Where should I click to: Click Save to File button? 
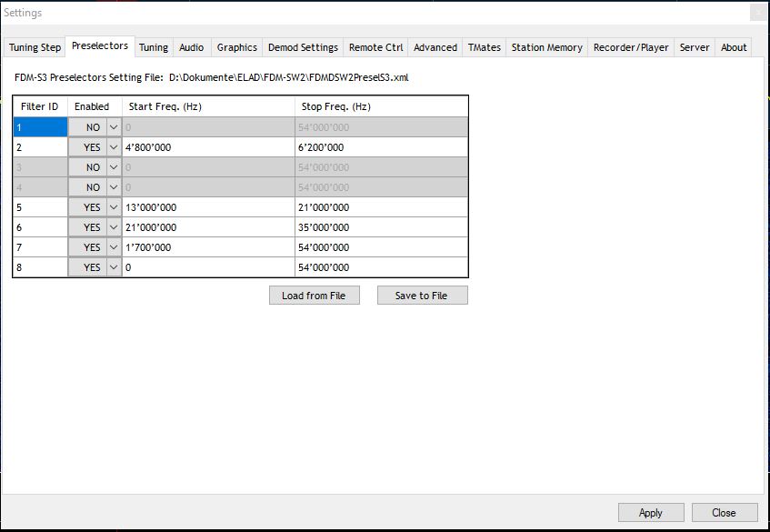point(422,296)
